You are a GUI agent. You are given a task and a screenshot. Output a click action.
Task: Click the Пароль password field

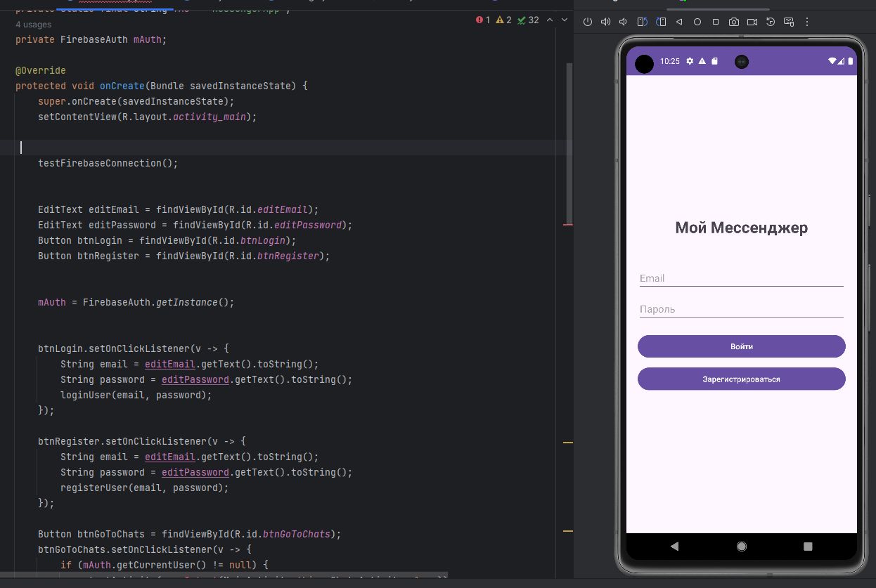pos(742,309)
